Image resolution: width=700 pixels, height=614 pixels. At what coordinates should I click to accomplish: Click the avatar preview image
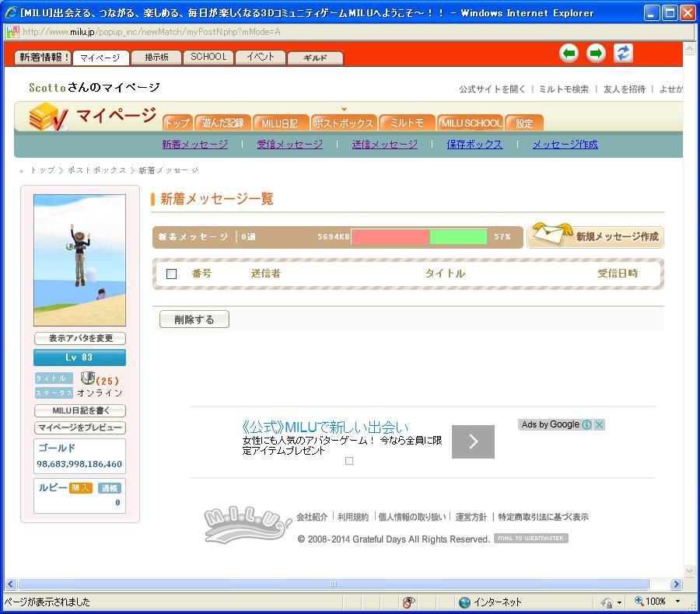(x=79, y=260)
